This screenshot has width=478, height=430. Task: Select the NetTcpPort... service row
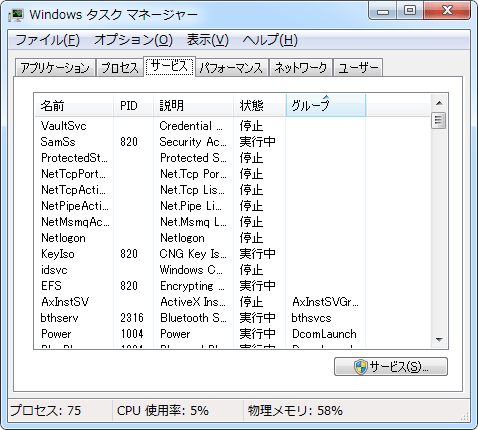200,174
